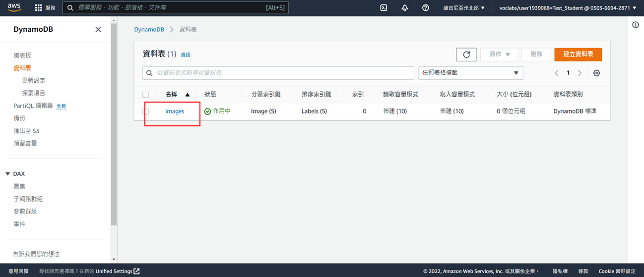The image size is (644, 277).
Task: Open 預留容量 in the sidebar
Action: (x=25, y=143)
